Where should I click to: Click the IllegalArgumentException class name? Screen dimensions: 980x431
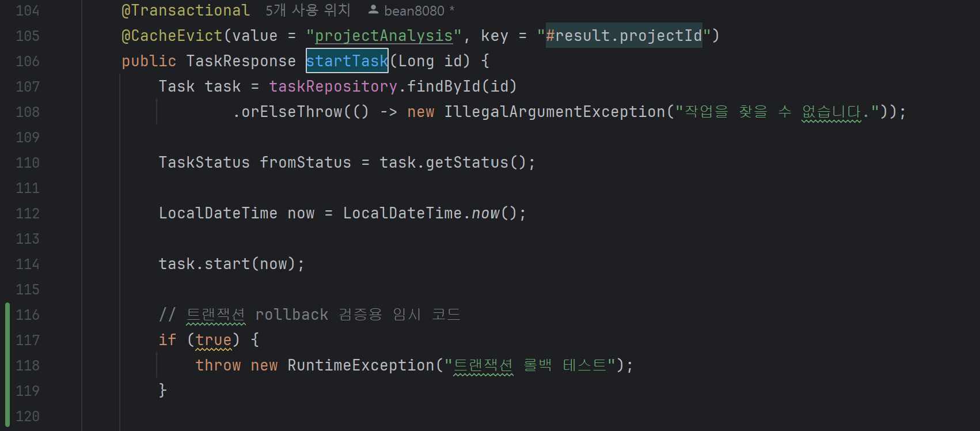pos(554,112)
